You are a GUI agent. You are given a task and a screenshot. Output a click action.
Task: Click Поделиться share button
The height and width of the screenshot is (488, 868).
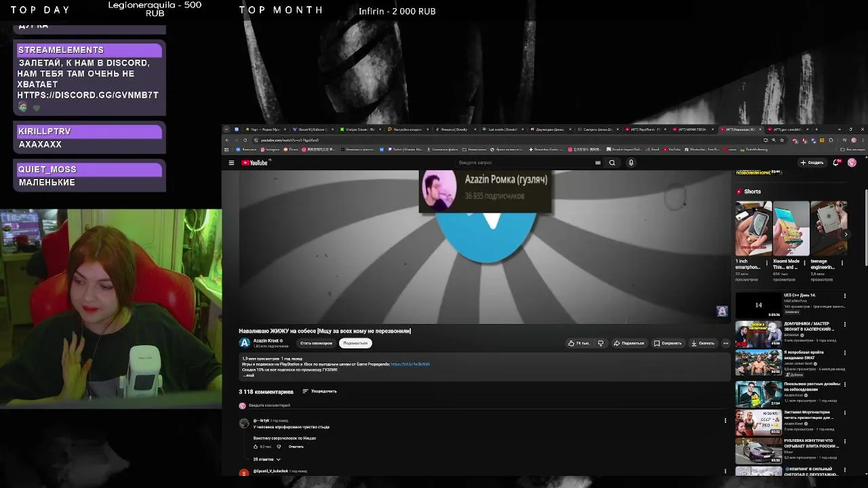[x=629, y=343]
